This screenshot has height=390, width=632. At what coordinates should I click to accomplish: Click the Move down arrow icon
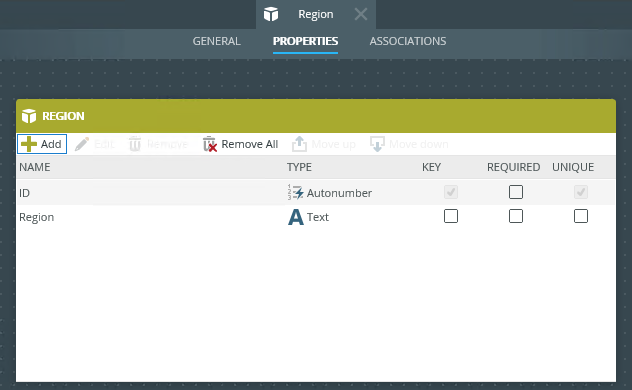(x=377, y=144)
